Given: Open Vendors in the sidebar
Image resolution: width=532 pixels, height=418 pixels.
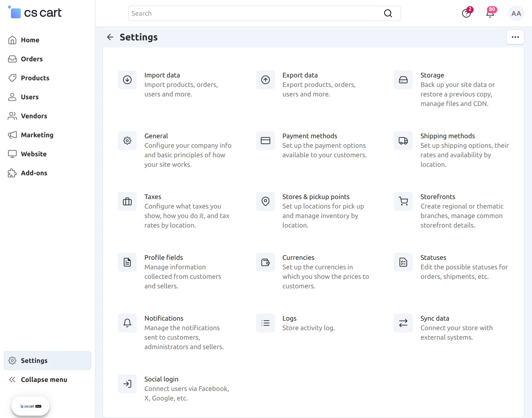Looking at the screenshot, I should point(34,116).
